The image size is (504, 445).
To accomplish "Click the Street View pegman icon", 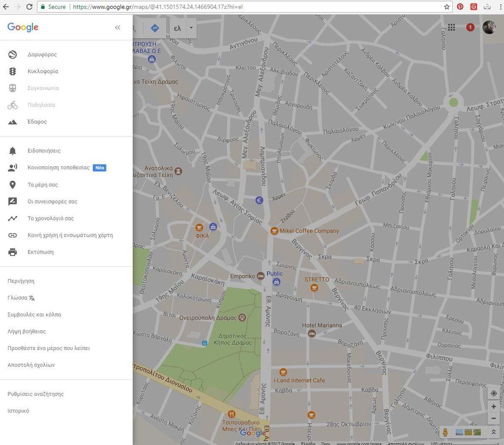I will (445, 432).
